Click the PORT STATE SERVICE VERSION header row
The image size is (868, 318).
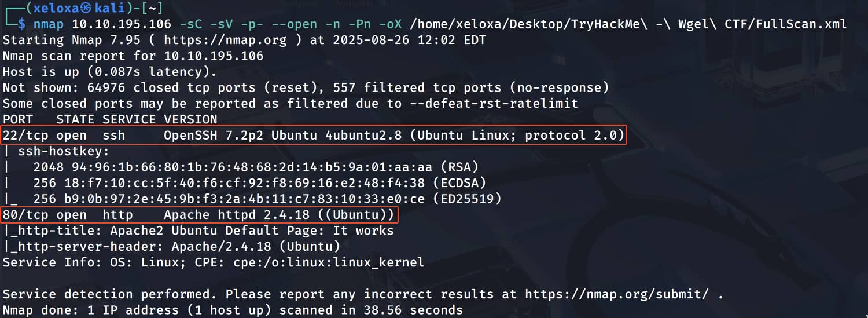[x=110, y=119]
